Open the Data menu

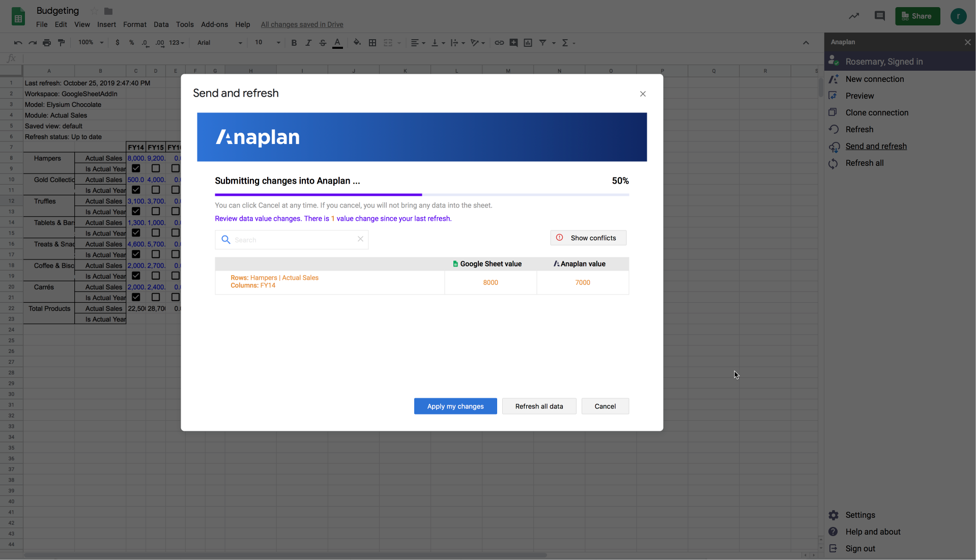click(161, 24)
